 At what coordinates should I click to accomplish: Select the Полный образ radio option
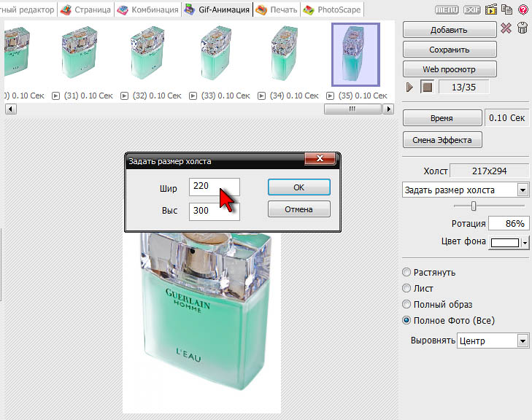point(406,304)
